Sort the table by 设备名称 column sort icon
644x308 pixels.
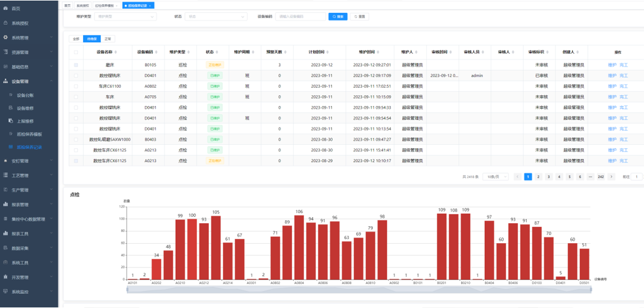tap(117, 52)
